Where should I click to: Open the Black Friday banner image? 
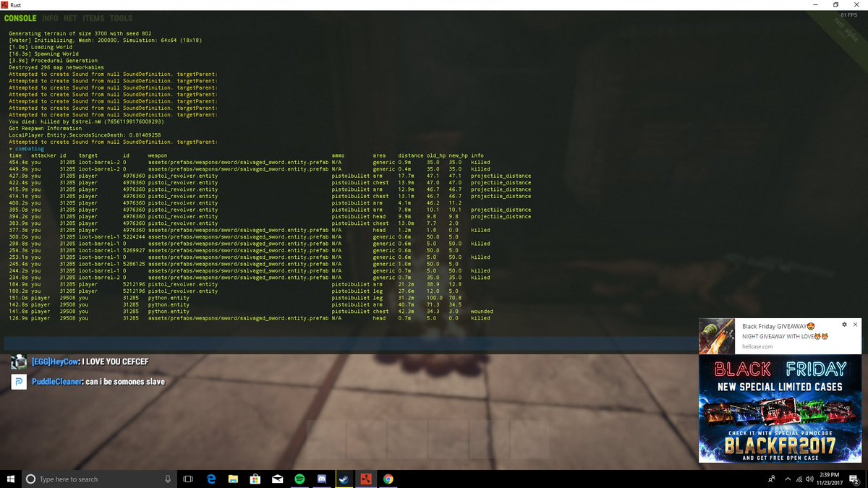pyautogui.click(x=781, y=409)
